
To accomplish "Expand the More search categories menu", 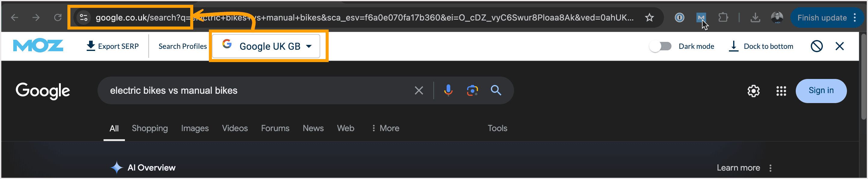I will pyautogui.click(x=385, y=128).
